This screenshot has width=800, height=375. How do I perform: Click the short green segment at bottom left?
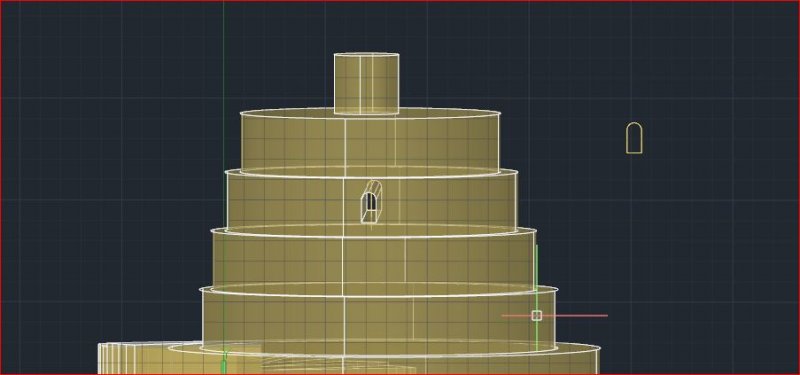(222, 362)
